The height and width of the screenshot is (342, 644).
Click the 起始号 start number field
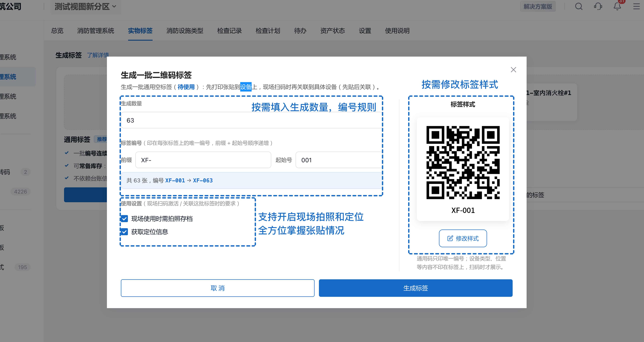(x=339, y=160)
